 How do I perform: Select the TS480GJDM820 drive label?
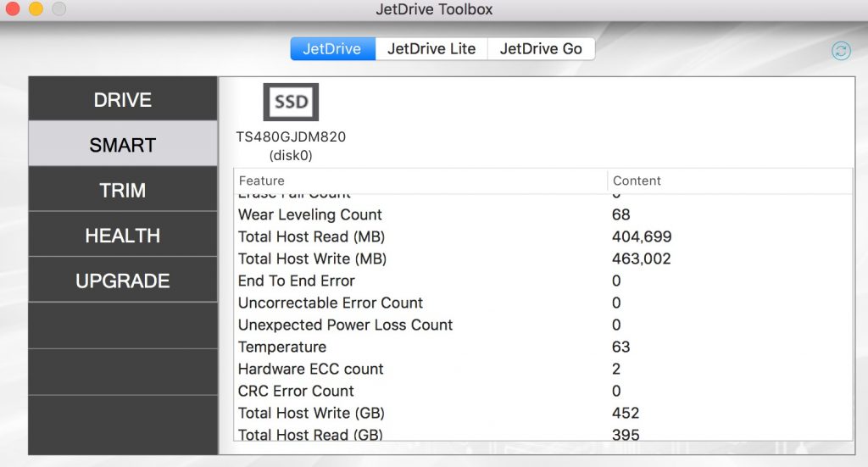click(291, 136)
